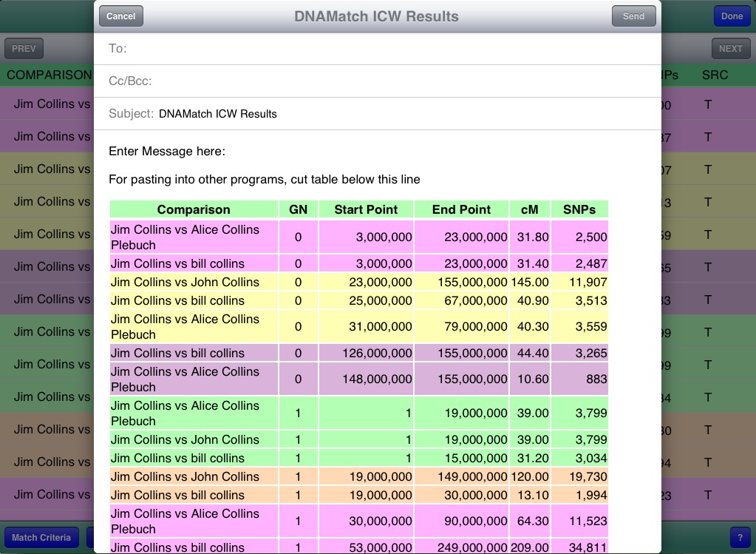This screenshot has height=554, width=756.
Task: Select the cM value 10.60 cell
Action: pyautogui.click(x=530, y=379)
